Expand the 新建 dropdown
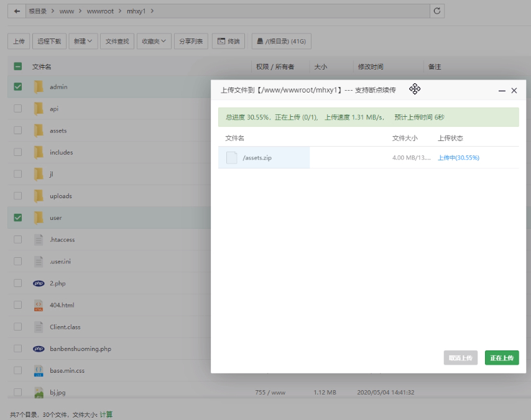 click(83, 41)
